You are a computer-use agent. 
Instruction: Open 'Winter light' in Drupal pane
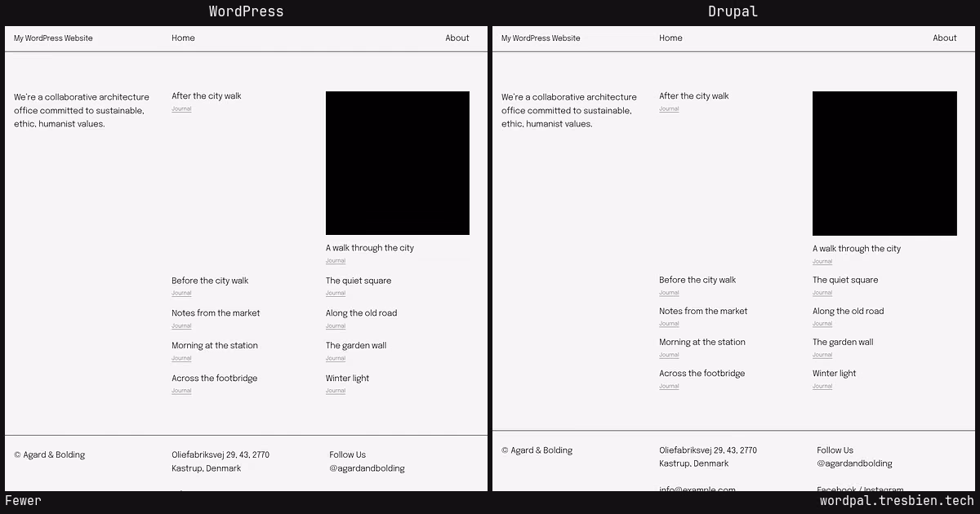834,374
